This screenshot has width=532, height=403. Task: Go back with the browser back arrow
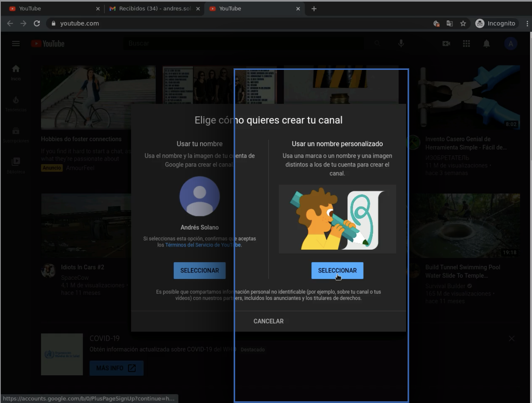(x=10, y=23)
